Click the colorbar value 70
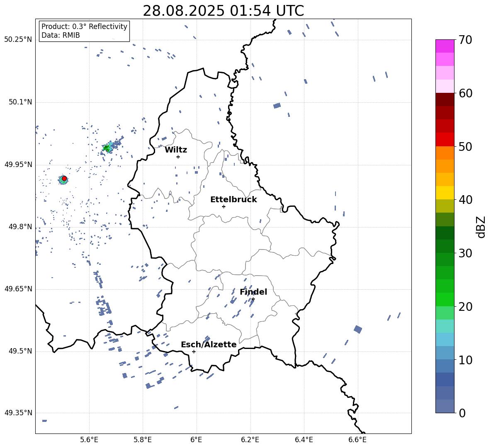This screenshot has width=491, height=448. pos(465,40)
